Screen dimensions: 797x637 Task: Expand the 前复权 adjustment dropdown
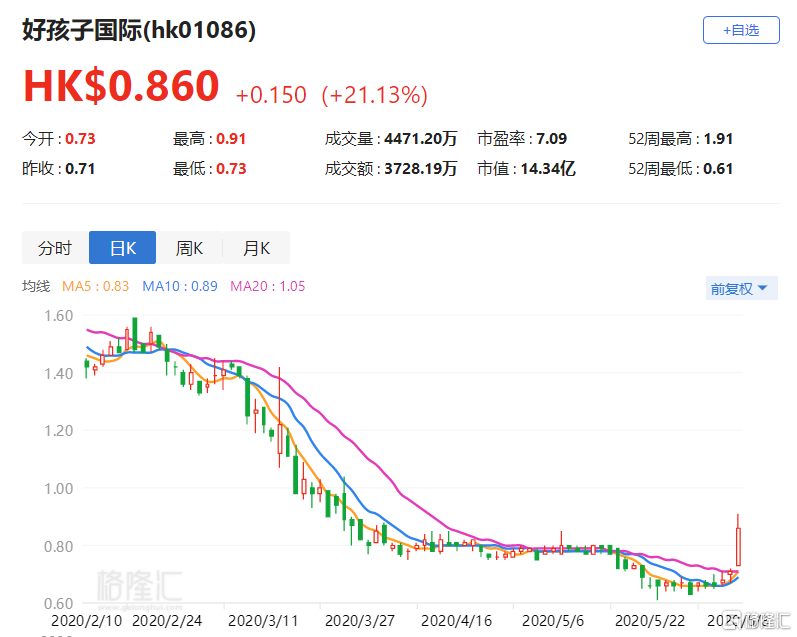click(x=739, y=289)
